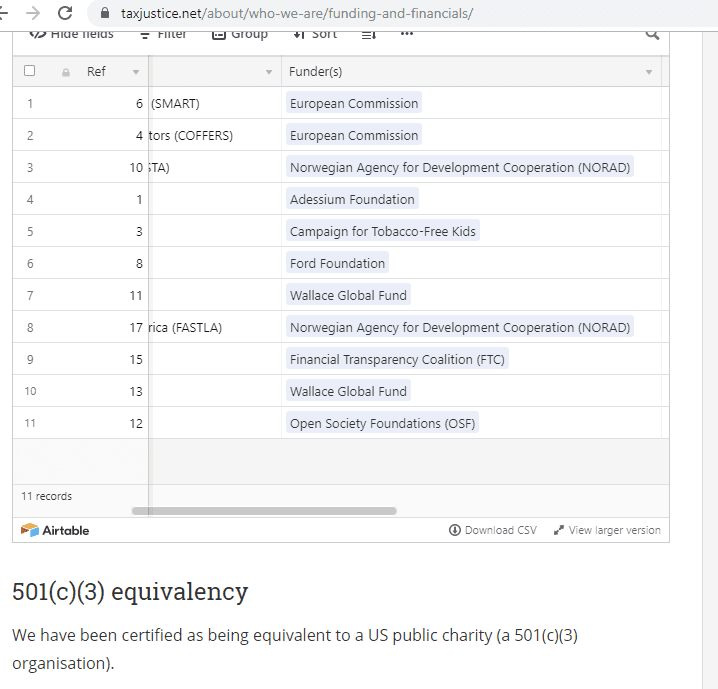The image size is (718, 689).
Task: Click the Ref column header
Action: click(x=96, y=71)
